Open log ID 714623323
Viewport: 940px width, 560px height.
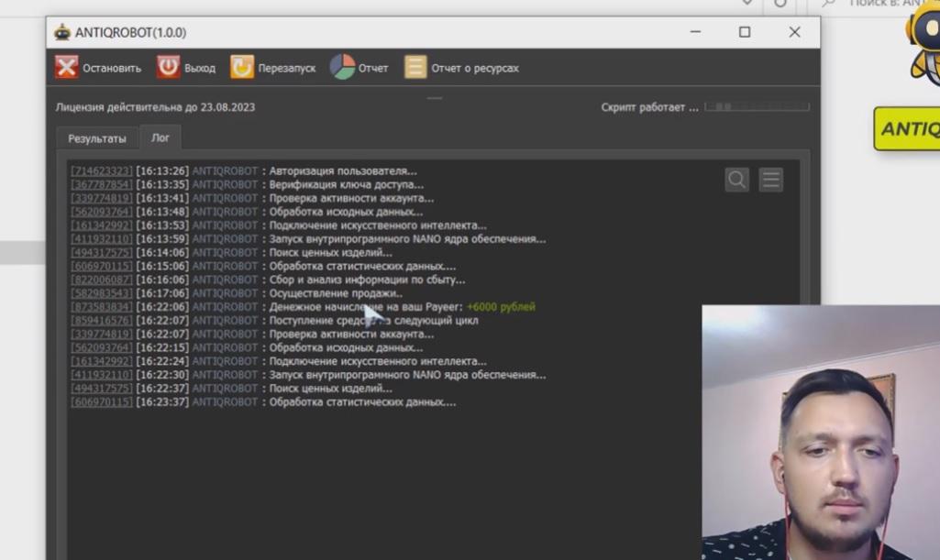101,171
